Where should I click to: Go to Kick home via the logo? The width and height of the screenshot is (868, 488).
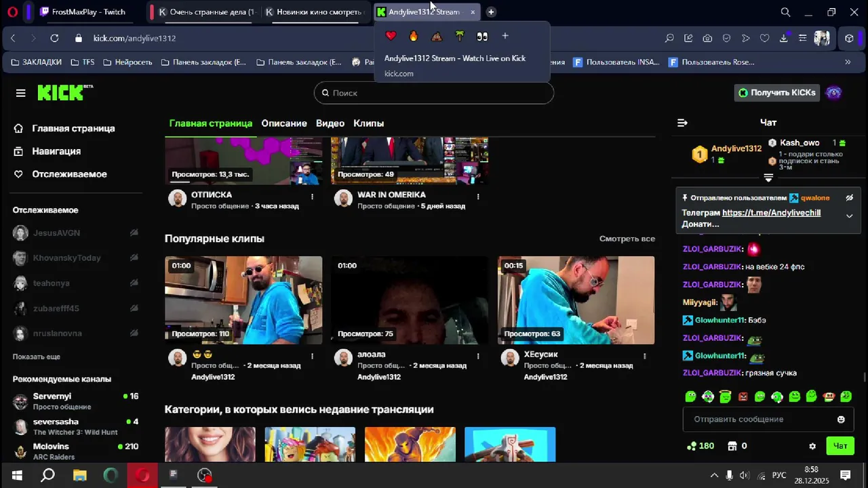pos(65,93)
